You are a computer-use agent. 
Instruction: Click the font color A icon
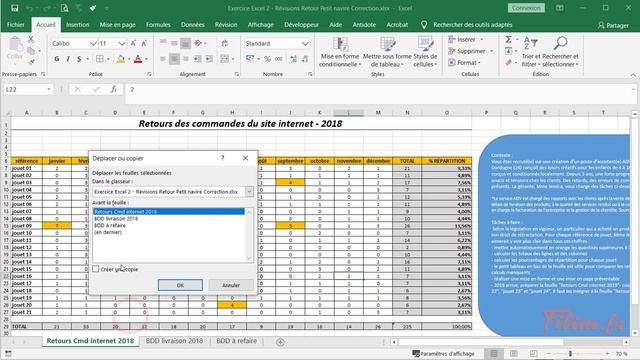138,59
